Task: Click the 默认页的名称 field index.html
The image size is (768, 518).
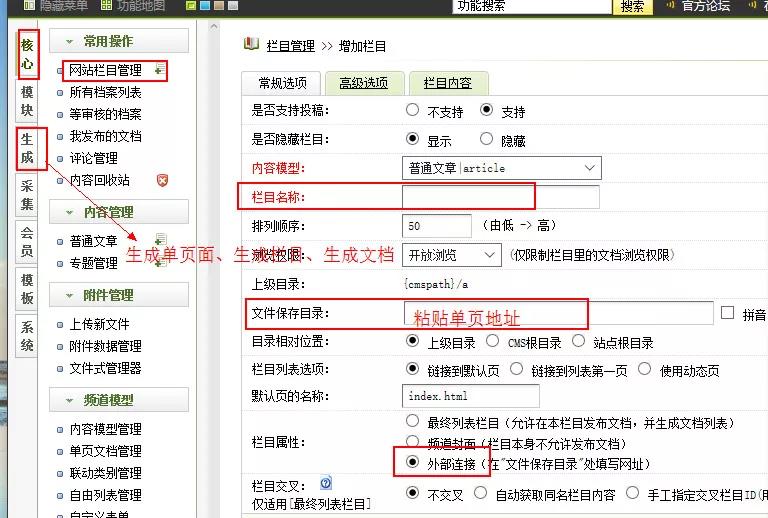Action: coord(471,396)
